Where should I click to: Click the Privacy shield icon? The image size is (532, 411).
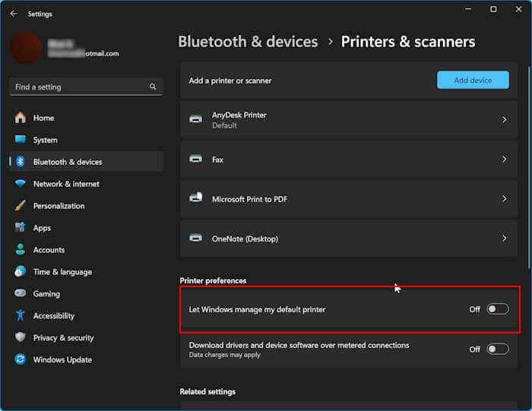(21, 337)
